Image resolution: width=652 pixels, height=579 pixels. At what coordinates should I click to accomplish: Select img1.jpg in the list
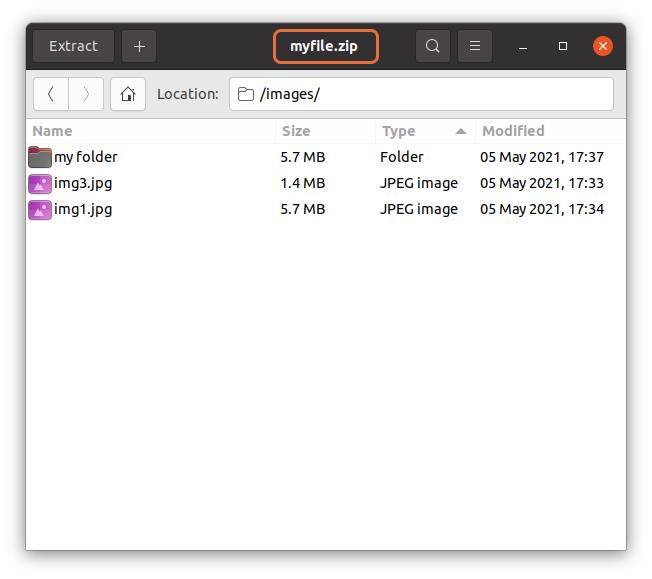(x=83, y=209)
